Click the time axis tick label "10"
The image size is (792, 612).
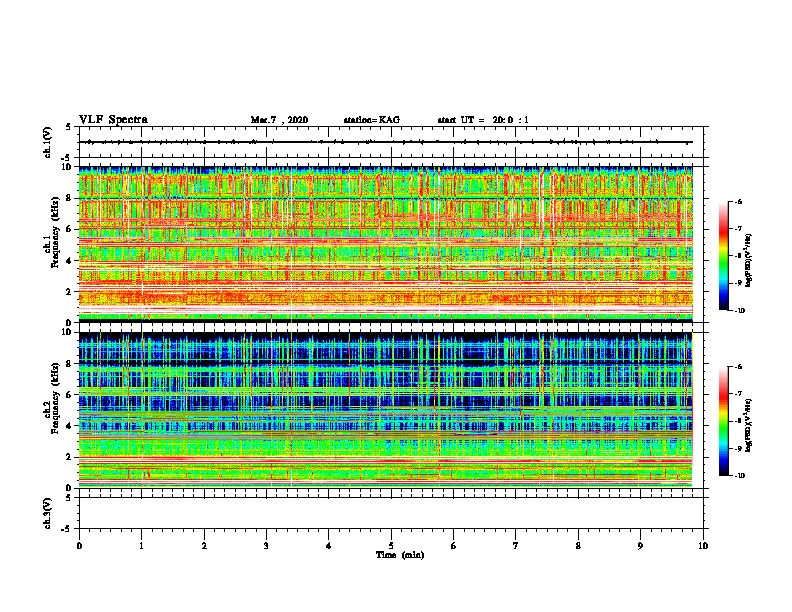(x=703, y=546)
